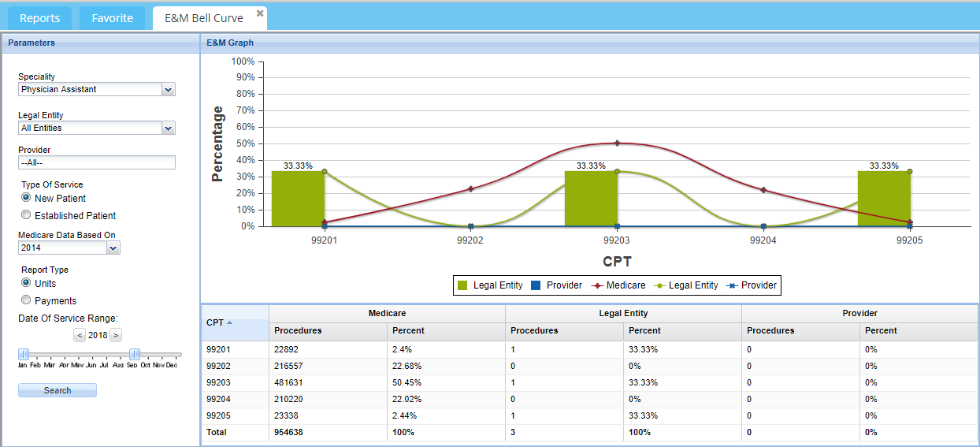
Task: Click the Provider input field
Action: (96, 162)
